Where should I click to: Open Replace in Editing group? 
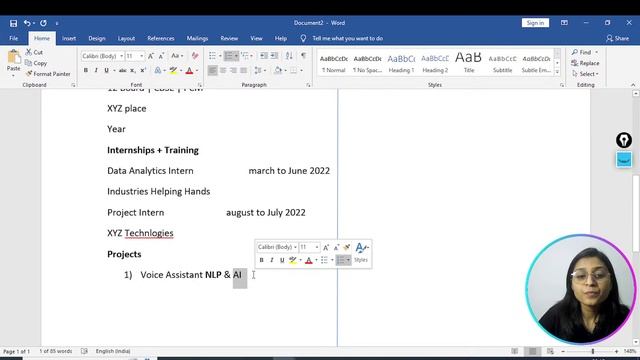coord(585,63)
